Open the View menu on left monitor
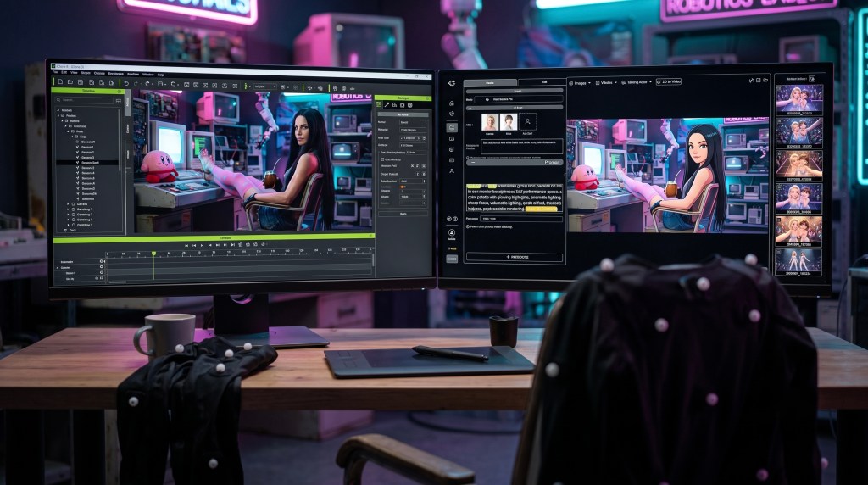 click(74, 73)
